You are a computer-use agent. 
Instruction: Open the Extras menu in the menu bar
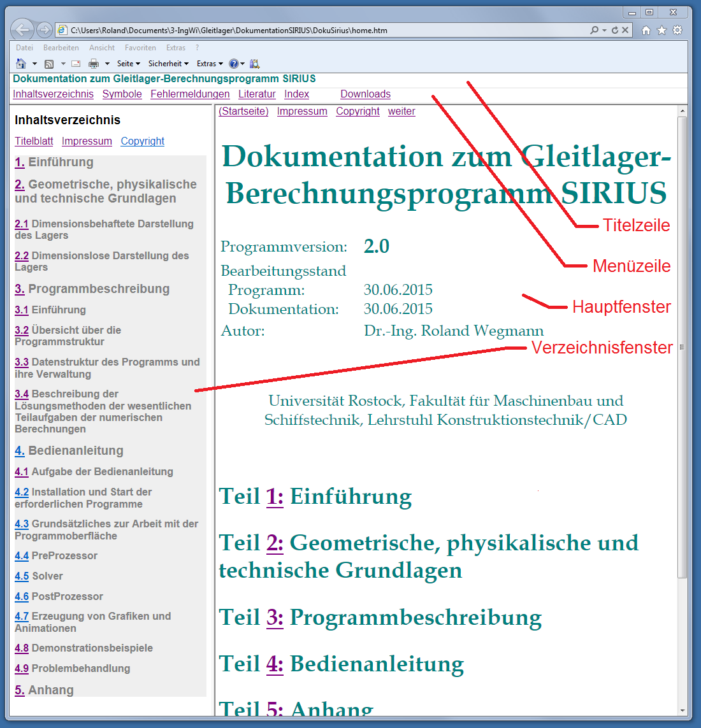tap(176, 48)
